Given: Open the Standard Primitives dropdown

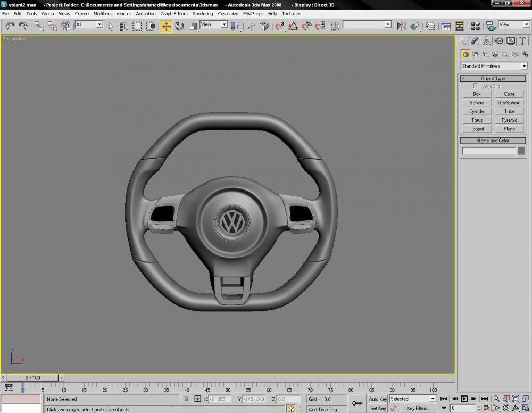Looking at the screenshot, I should 494,66.
